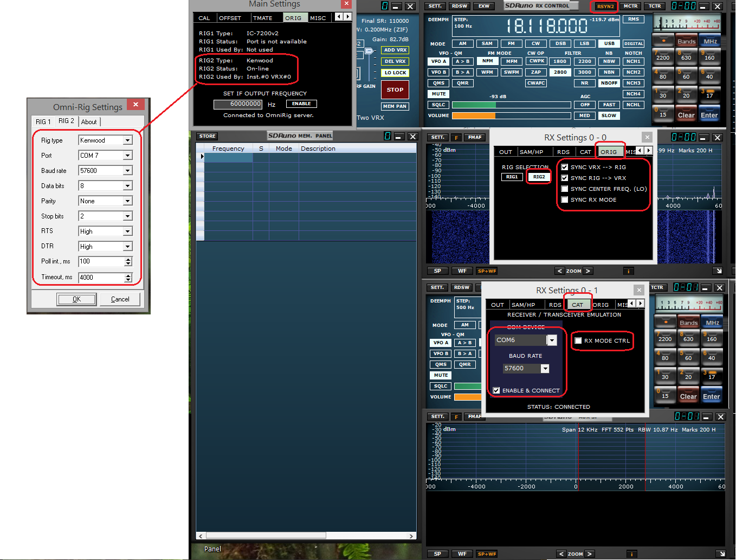The image size is (736, 560).
Task: Open the DTR dropdown
Action: point(128,247)
